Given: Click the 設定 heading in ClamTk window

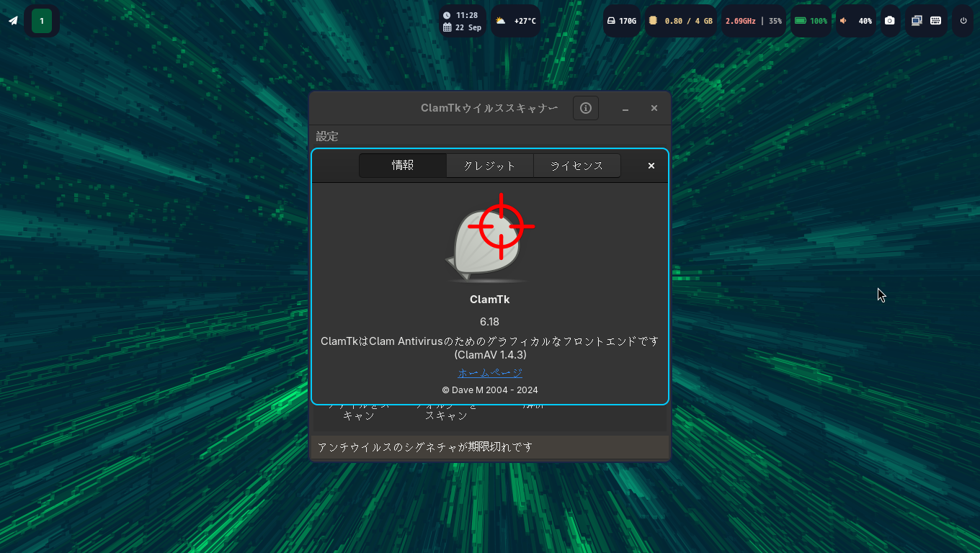Looking at the screenshot, I should (327, 136).
